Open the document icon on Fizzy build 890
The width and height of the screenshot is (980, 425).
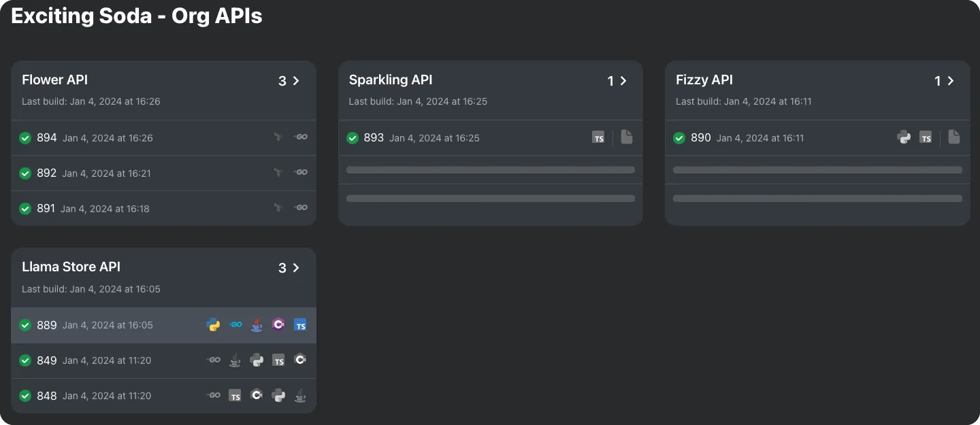tap(953, 137)
